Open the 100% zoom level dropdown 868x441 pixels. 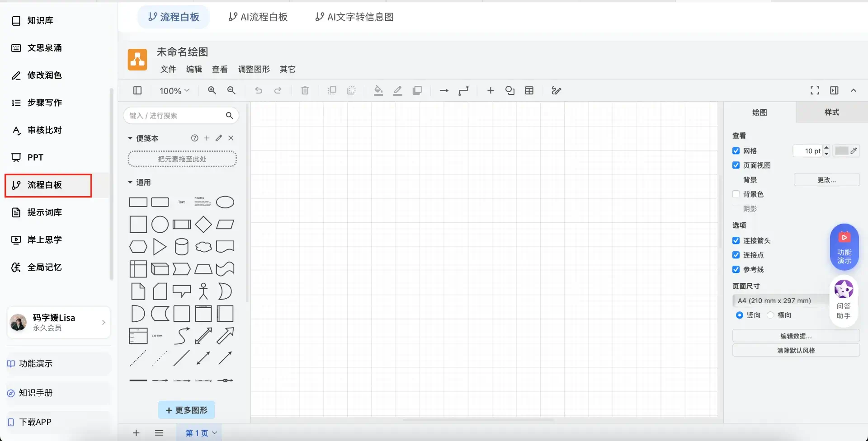coord(174,91)
